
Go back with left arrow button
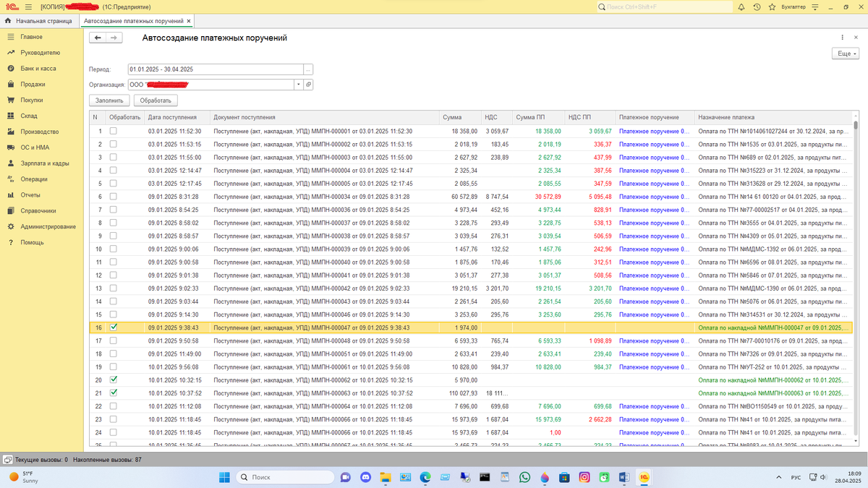[98, 38]
